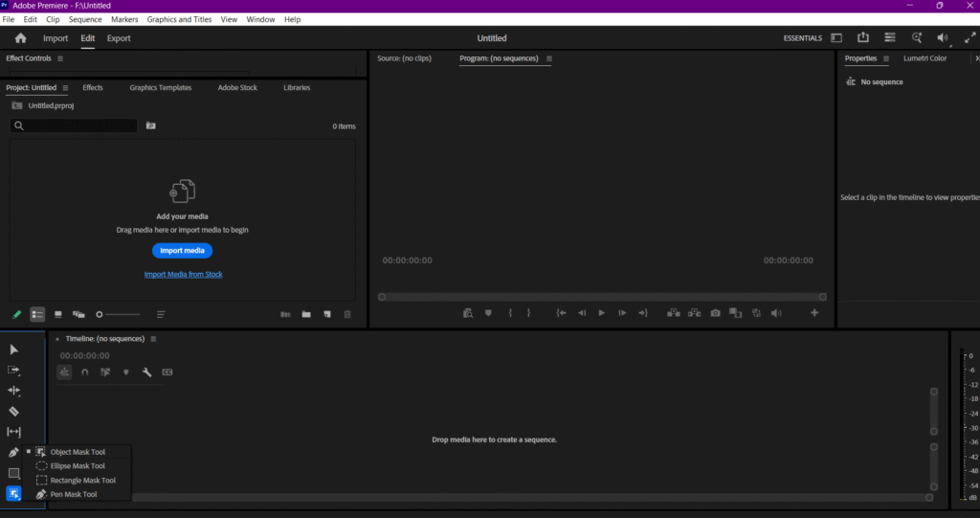
Task: Follow Import Media from Stock link
Action: click(x=183, y=274)
